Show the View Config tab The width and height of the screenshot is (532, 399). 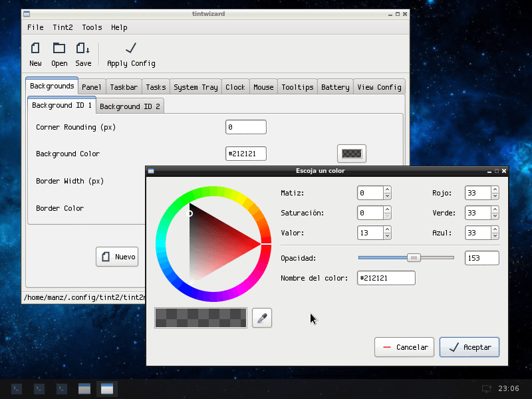[379, 87]
